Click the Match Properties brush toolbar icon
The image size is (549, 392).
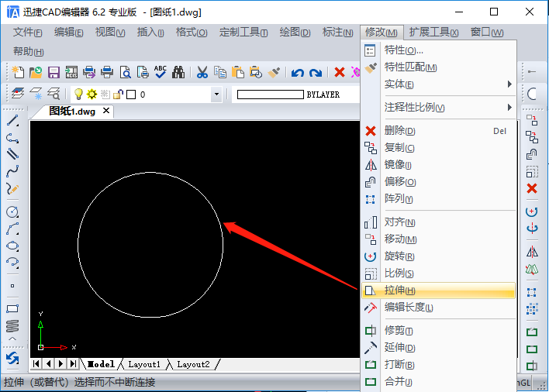(274, 72)
